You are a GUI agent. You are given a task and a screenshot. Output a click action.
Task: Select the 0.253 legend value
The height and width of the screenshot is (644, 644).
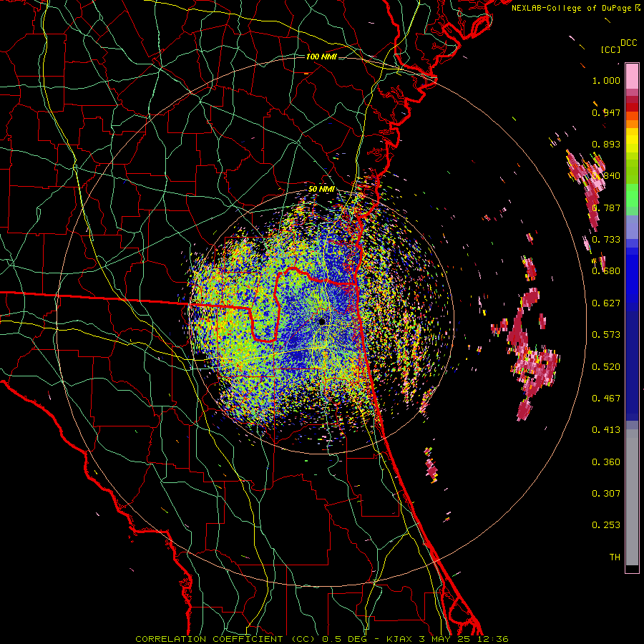tap(606, 525)
